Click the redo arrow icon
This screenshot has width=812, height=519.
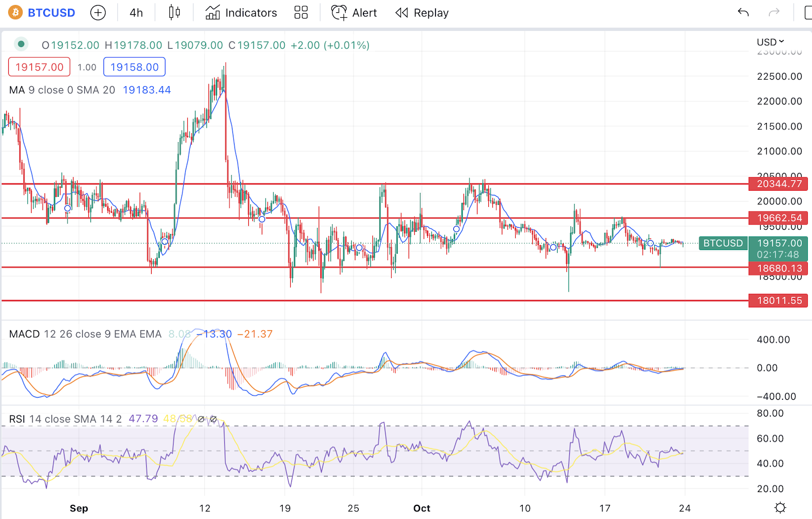[774, 13]
